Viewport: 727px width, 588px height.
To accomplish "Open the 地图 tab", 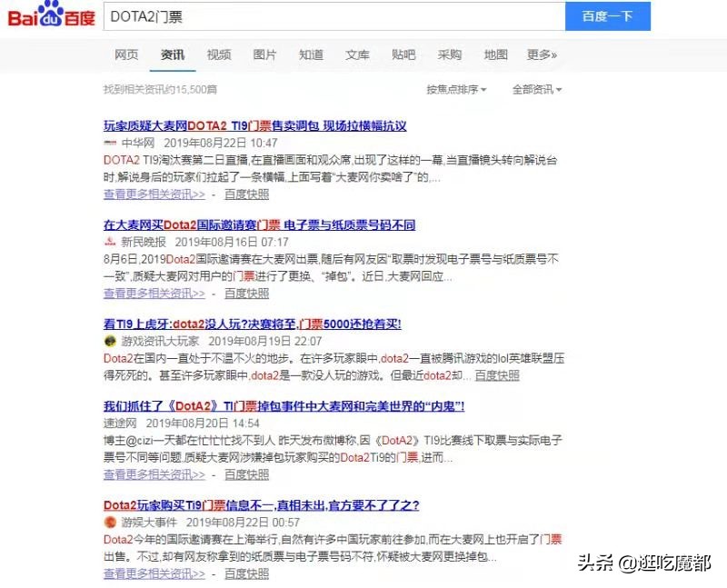I will [495, 55].
